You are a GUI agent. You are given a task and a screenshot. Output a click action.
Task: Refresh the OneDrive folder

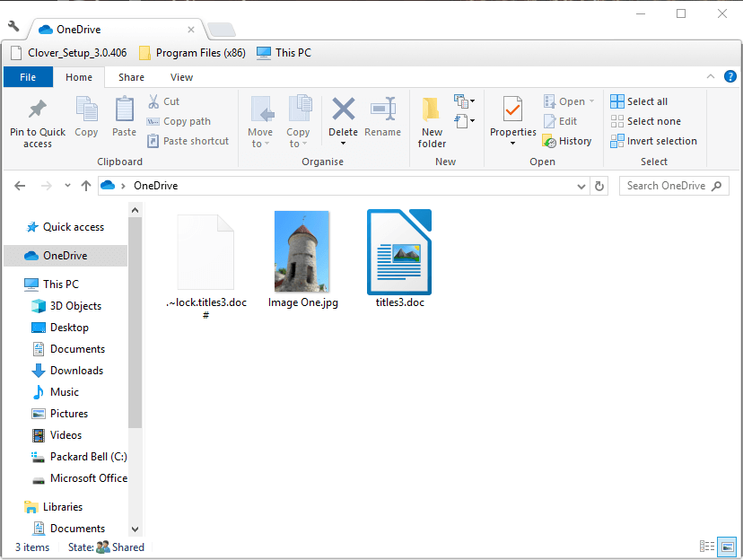coord(599,186)
